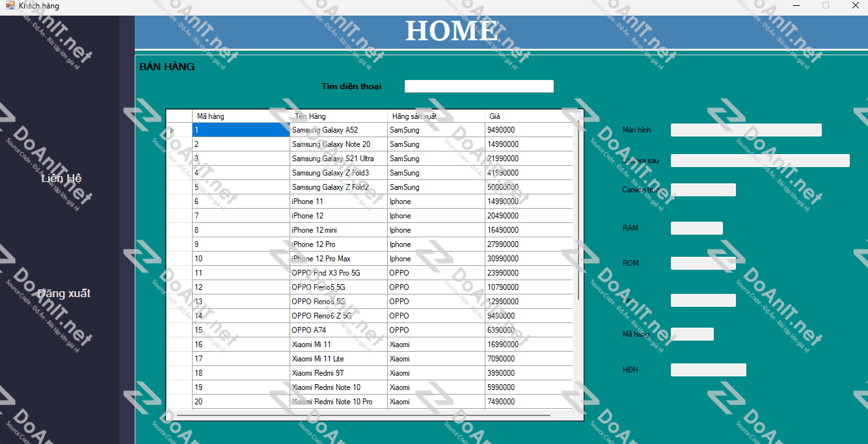
Task: Select row header of Samsung Galaxy A52
Action: click(x=180, y=130)
